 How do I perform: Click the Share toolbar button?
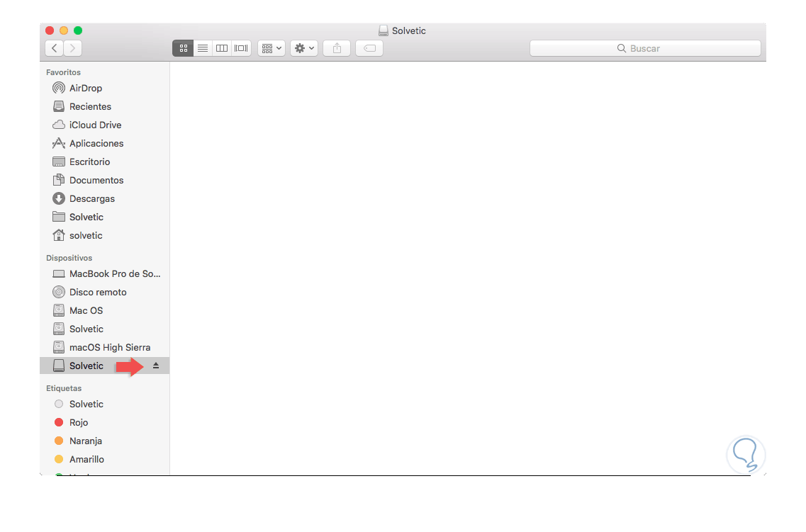(x=337, y=48)
